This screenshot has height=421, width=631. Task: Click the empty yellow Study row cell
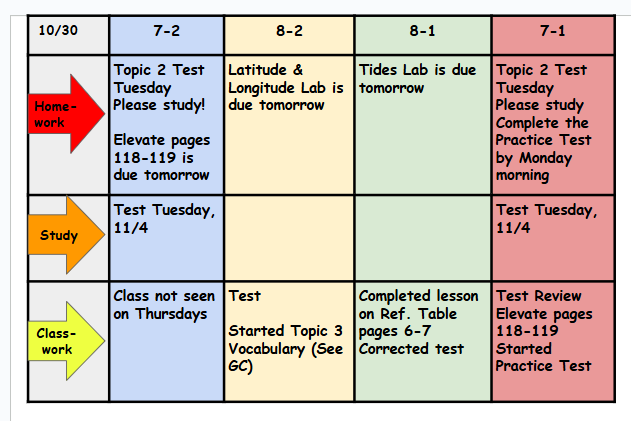point(289,238)
